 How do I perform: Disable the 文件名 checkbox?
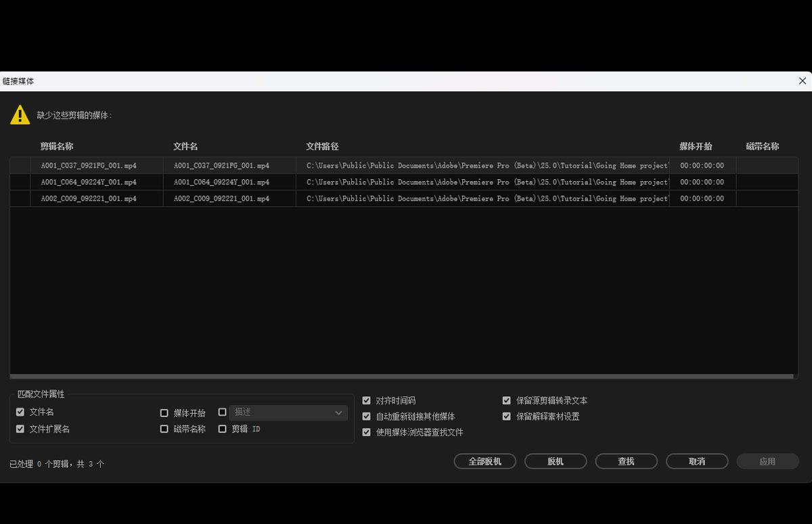point(20,412)
